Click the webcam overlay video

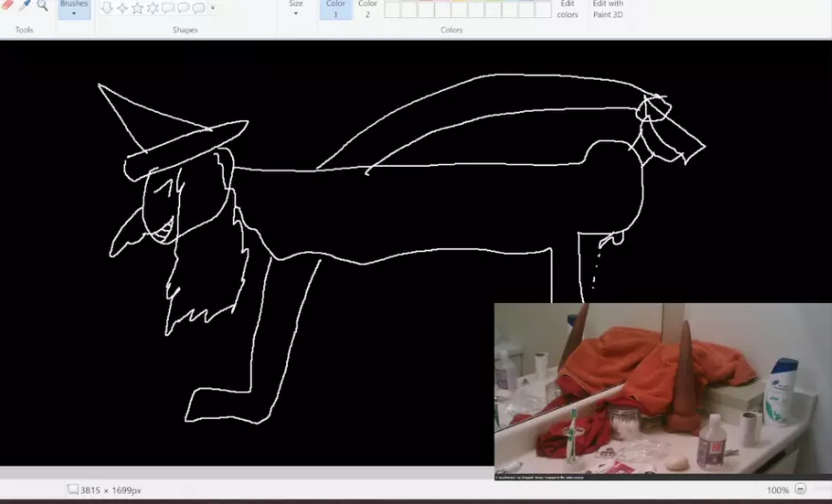(662, 391)
